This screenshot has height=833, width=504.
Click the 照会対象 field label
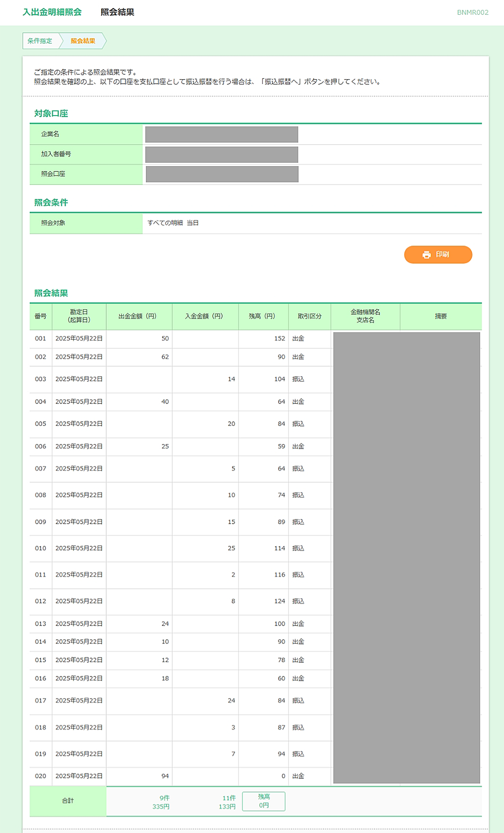coord(53,223)
